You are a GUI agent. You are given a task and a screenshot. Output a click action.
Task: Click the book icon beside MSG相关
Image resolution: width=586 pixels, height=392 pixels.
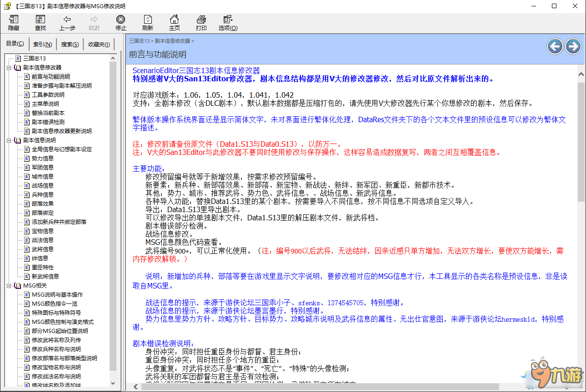point(18,286)
